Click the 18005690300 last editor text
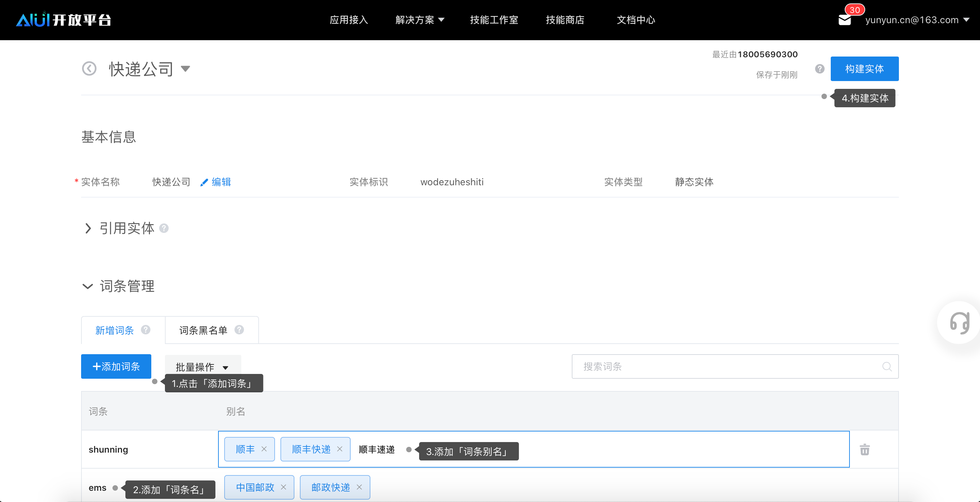Screen dimensions: 980x502 (x=768, y=54)
